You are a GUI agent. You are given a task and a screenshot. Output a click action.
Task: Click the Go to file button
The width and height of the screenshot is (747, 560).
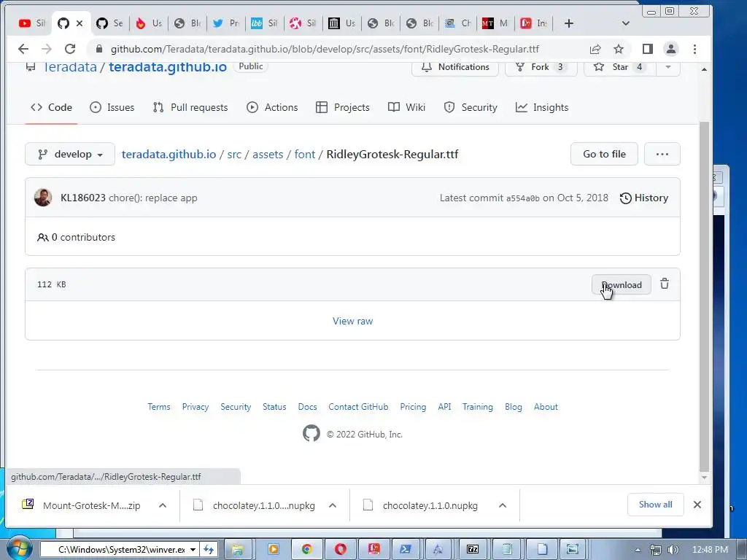pyautogui.click(x=604, y=154)
